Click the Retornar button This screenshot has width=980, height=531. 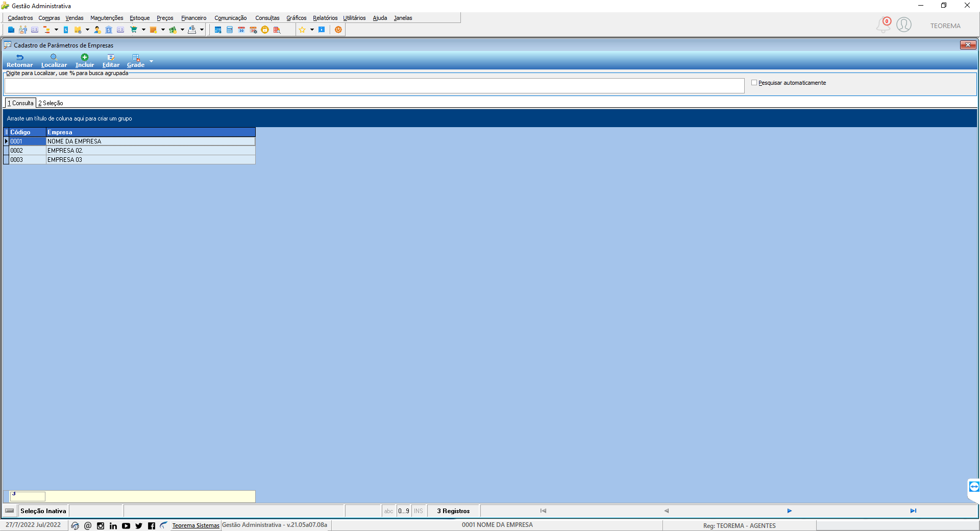pyautogui.click(x=19, y=61)
